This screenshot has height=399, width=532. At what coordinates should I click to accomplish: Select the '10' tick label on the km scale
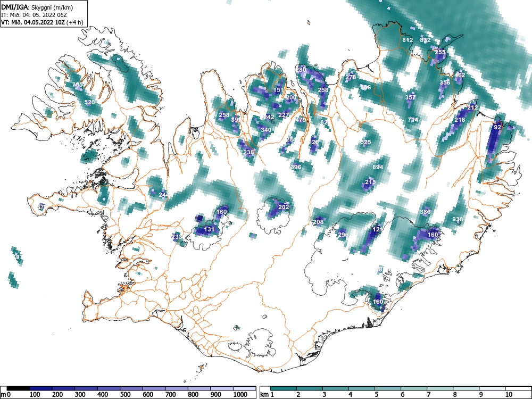point(509,395)
